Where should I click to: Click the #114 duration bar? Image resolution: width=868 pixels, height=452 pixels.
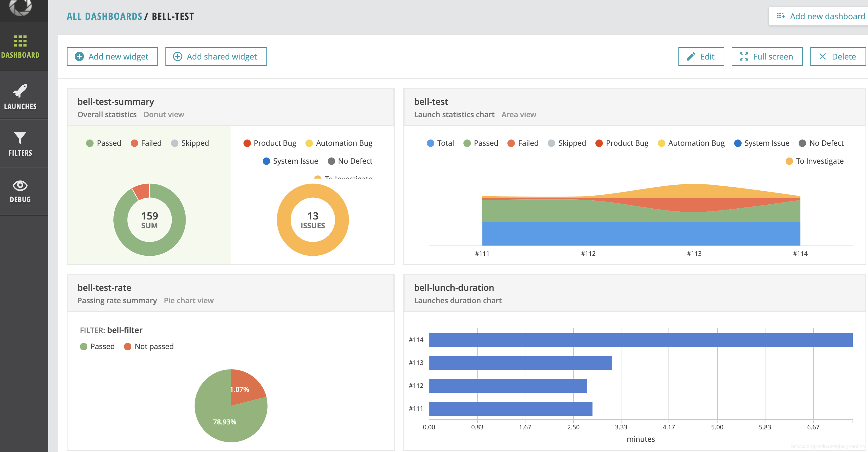[x=641, y=340]
